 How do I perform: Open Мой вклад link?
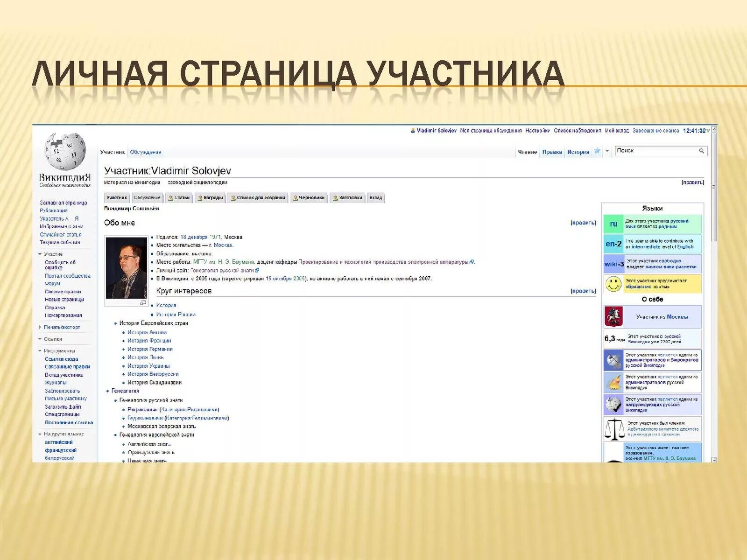click(x=617, y=131)
